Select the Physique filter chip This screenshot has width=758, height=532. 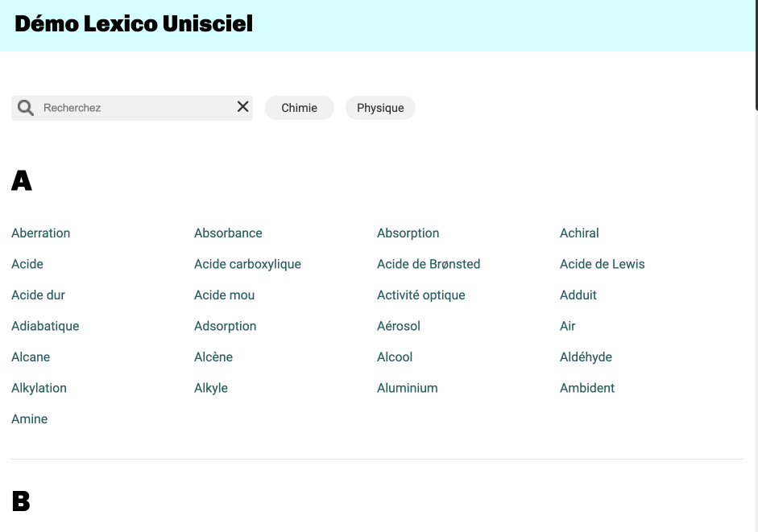[x=380, y=107]
